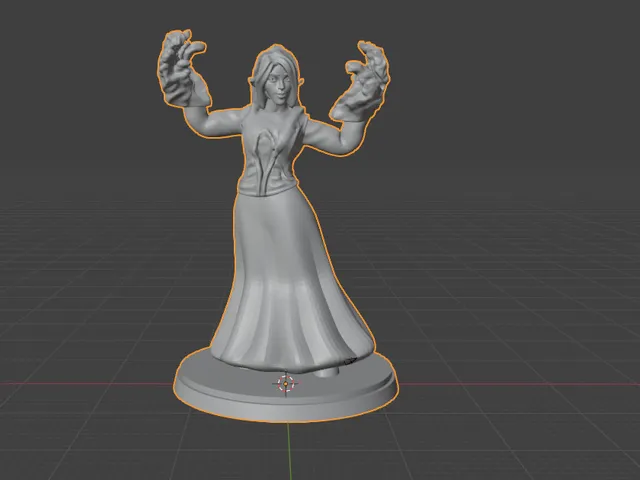
Task: Click the long flowing skirt
Action: pos(290,282)
